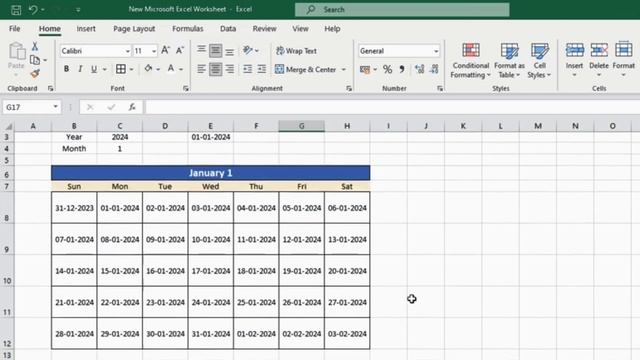Select the column G header
Image resolution: width=640 pixels, height=360 pixels.
click(x=302, y=126)
